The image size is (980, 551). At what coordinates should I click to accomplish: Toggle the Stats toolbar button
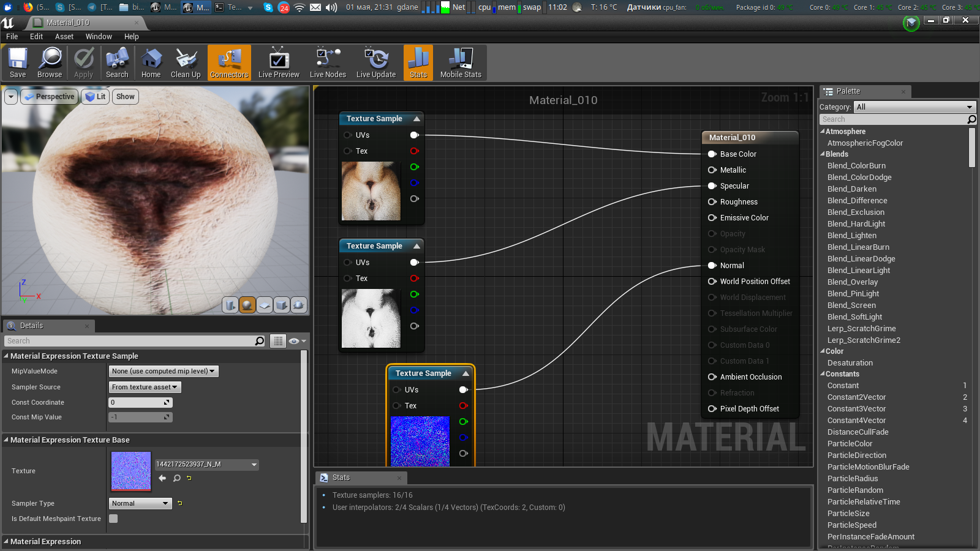[418, 62]
